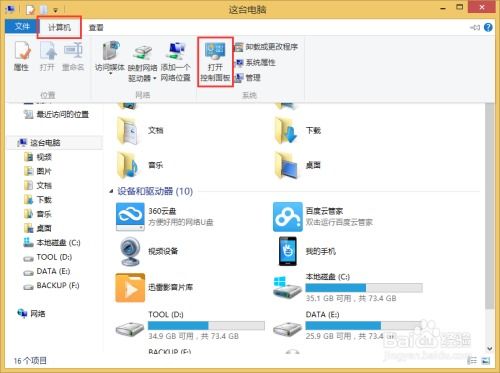Select the 百度云管家 icon

pos(288,217)
